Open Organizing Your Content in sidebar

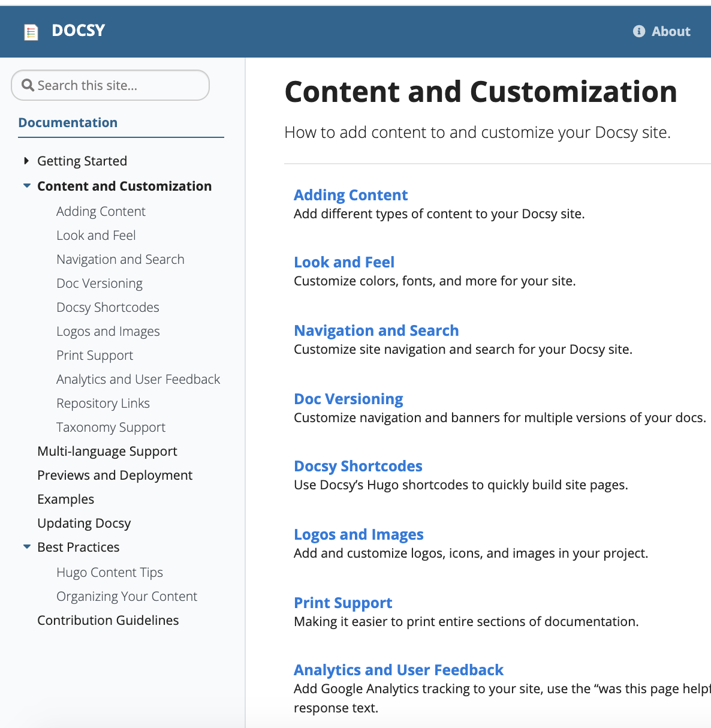coord(127,596)
